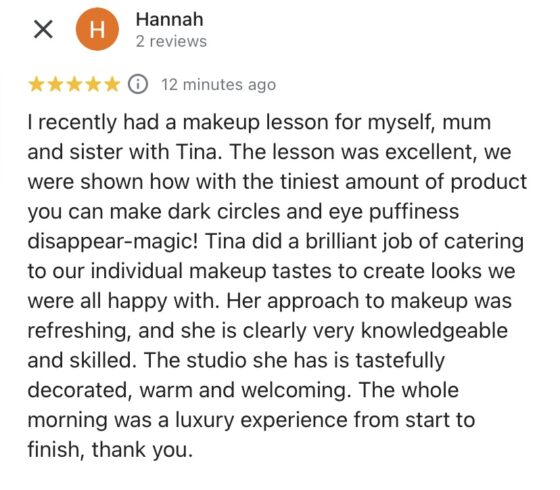The height and width of the screenshot is (490, 560).
Task: Click the opening line about makeup lesson
Action: (259, 122)
